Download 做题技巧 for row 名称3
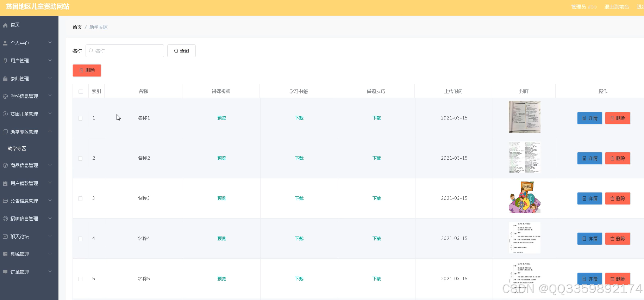This screenshot has width=644, height=300. tap(377, 198)
